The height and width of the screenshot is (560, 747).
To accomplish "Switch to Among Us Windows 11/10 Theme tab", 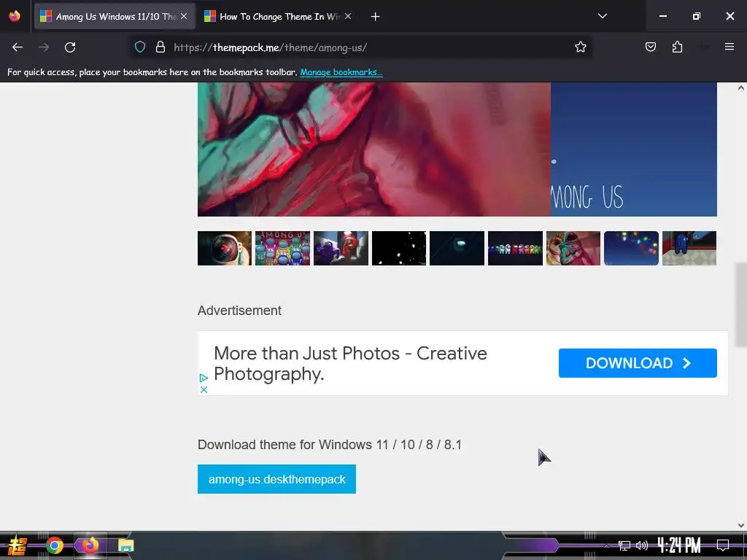I will (x=115, y=17).
